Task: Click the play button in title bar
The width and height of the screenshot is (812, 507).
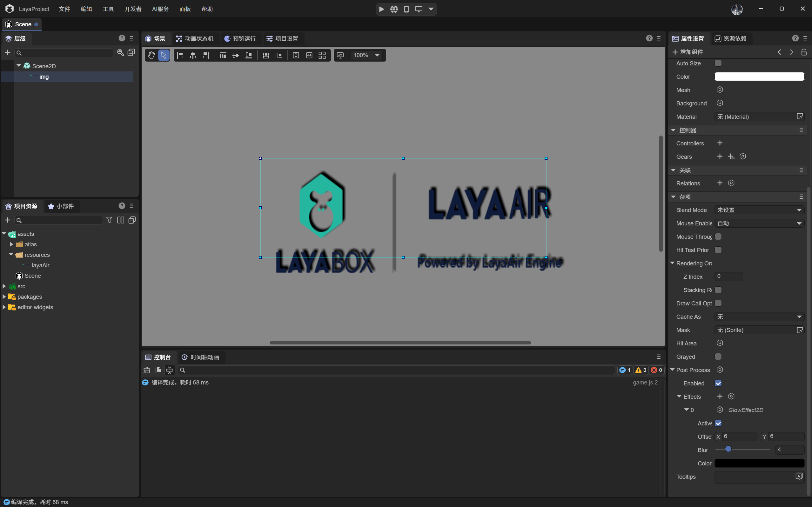Action: pos(381,9)
